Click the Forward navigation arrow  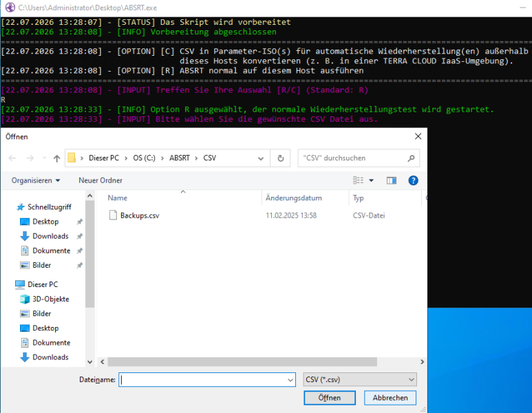[x=30, y=158]
